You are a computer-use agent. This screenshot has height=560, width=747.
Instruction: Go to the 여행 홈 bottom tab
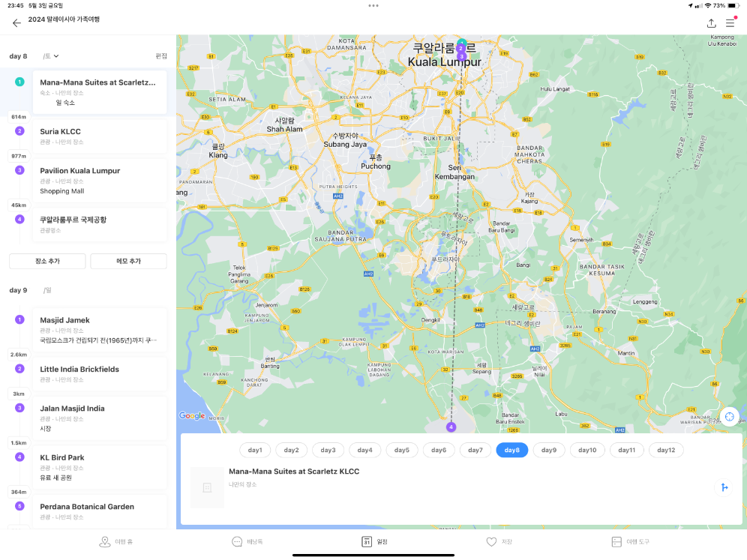tap(115, 542)
